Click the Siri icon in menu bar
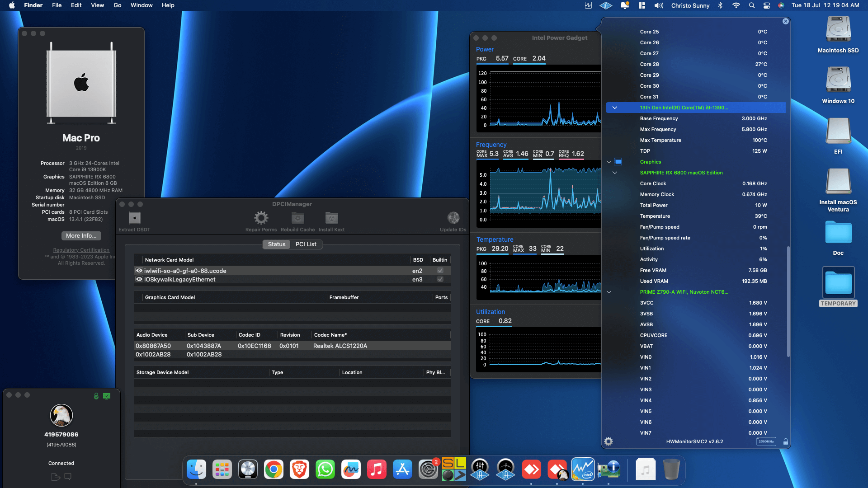The height and width of the screenshot is (488, 868). coord(781,5)
